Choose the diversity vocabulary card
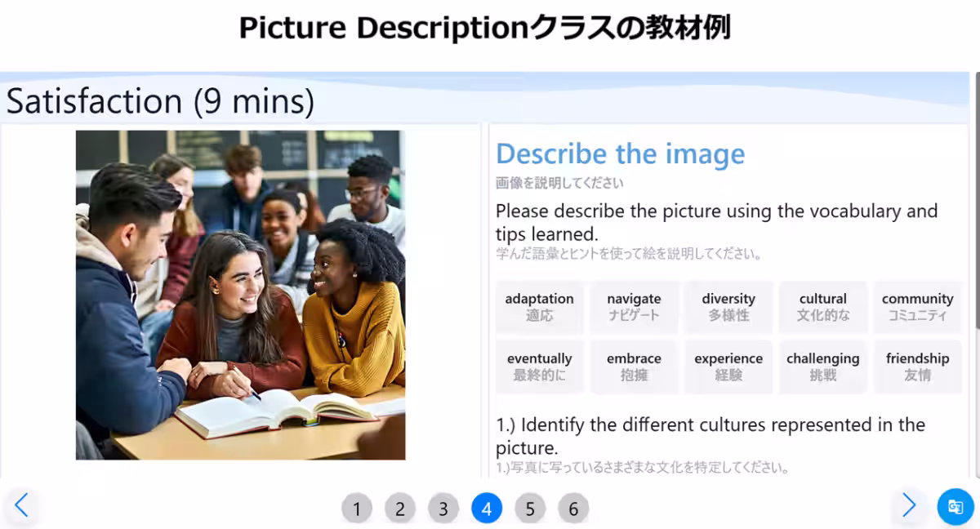The image size is (980, 529). click(x=728, y=307)
